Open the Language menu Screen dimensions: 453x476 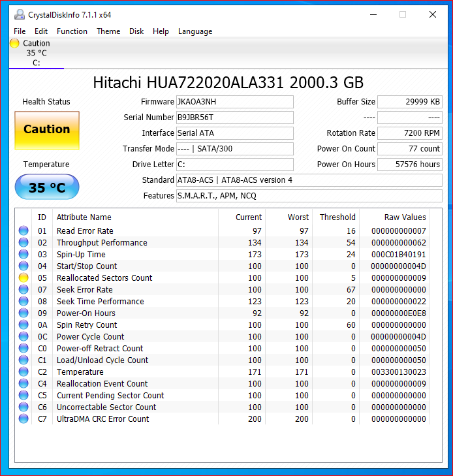195,31
